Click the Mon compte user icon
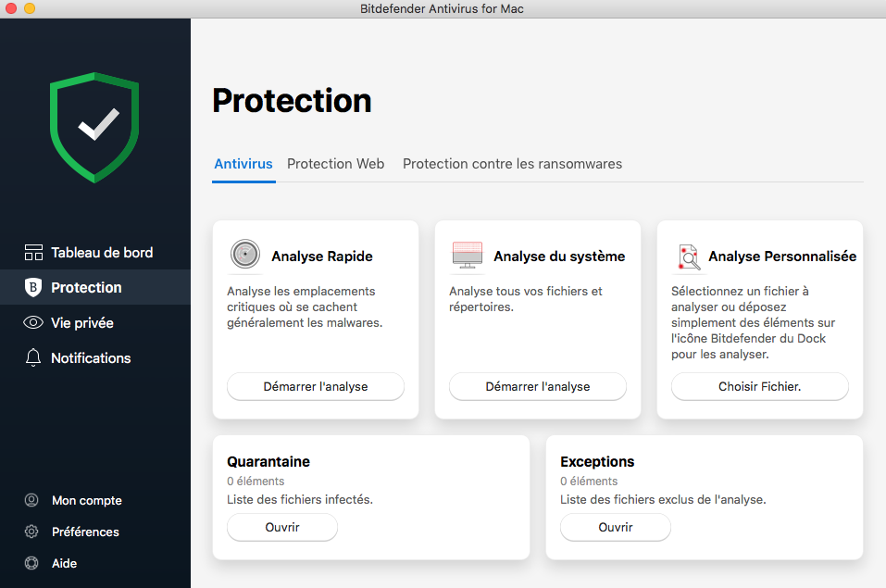This screenshot has width=886, height=588. click(x=31, y=500)
